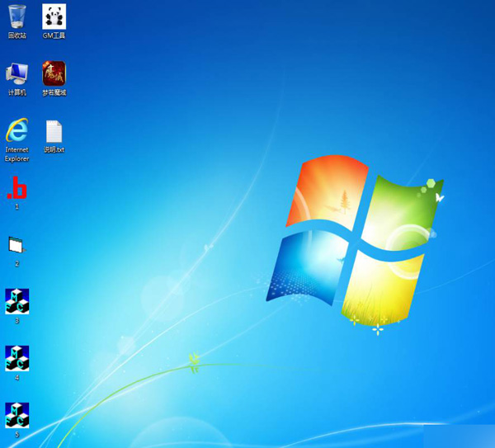Click the MFC blocks icon named 5
The height and width of the screenshot is (448, 495).
16,415
